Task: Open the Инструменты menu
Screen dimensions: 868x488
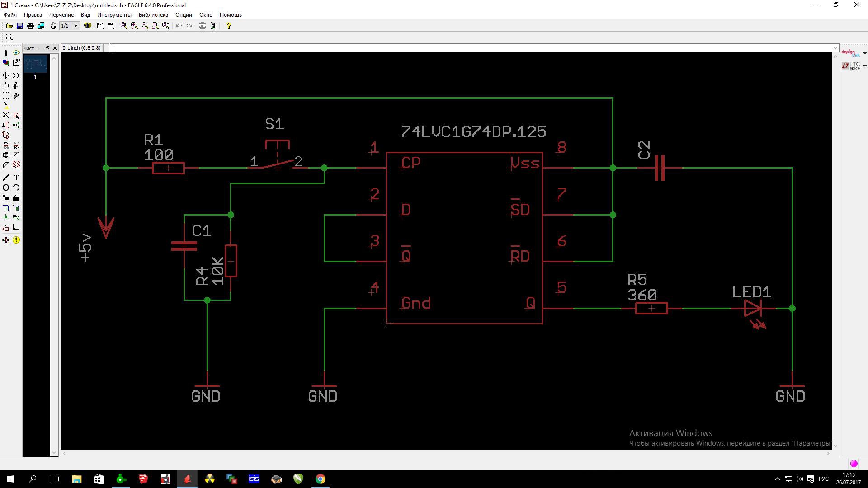Action: 114,15
